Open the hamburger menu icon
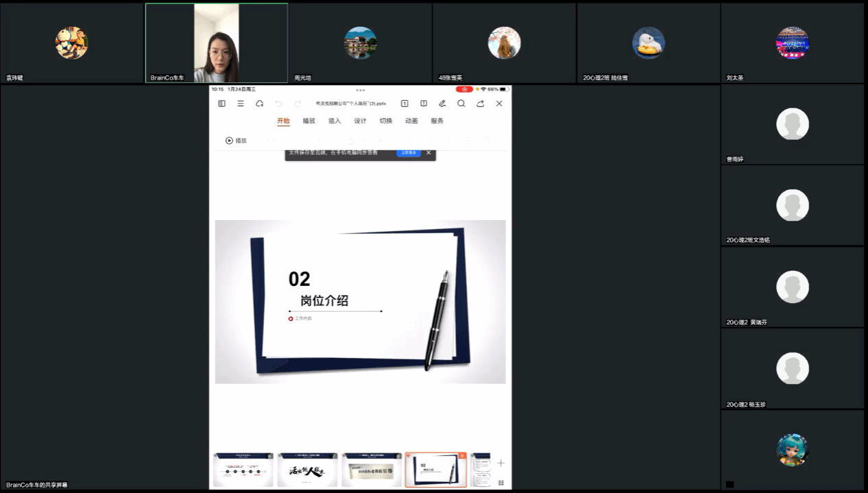This screenshot has width=868, height=493. coord(241,104)
